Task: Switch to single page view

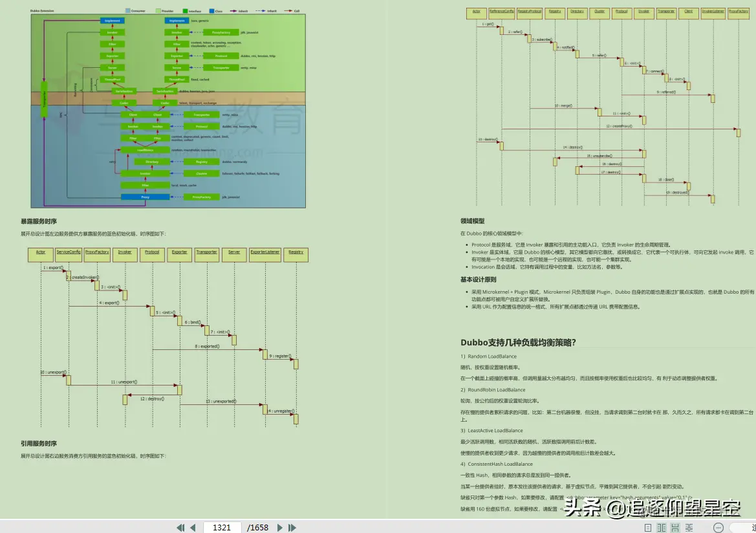Action: click(648, 528)
